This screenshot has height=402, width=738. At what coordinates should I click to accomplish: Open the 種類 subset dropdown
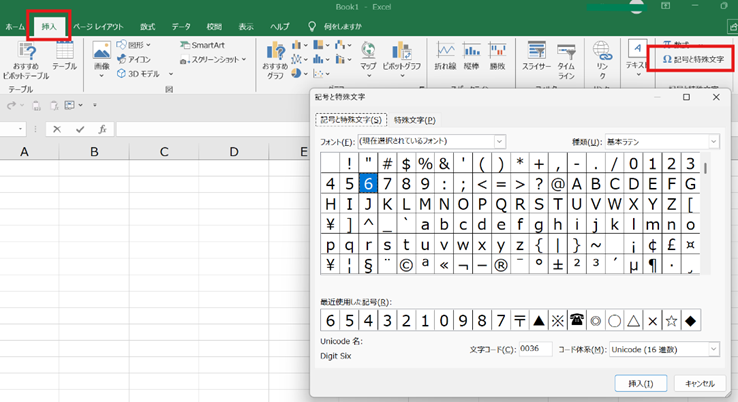click(713, 142)
